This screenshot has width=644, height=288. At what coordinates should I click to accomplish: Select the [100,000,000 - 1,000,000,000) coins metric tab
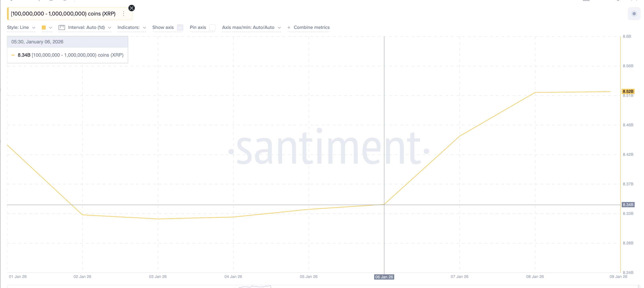63,13
